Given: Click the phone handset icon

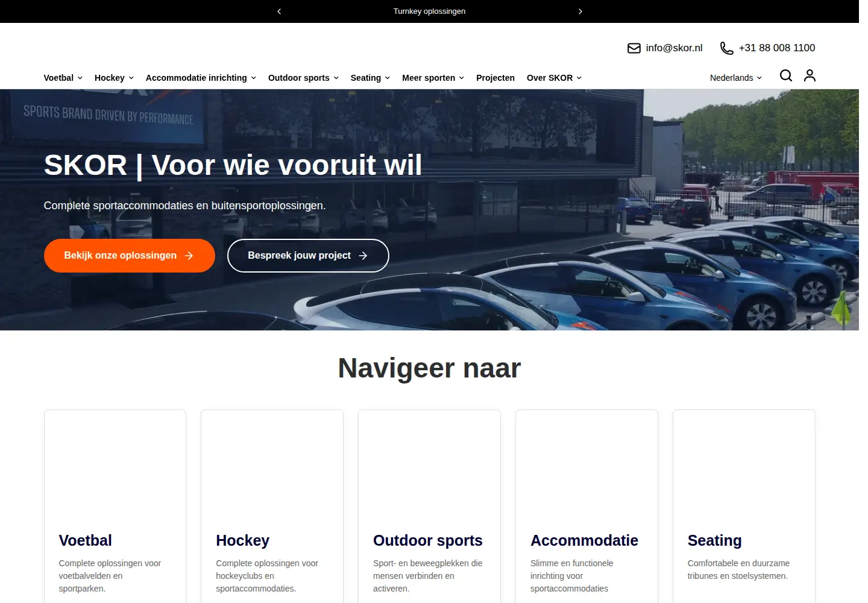Looking at the screenshot, I should point(727,48).
